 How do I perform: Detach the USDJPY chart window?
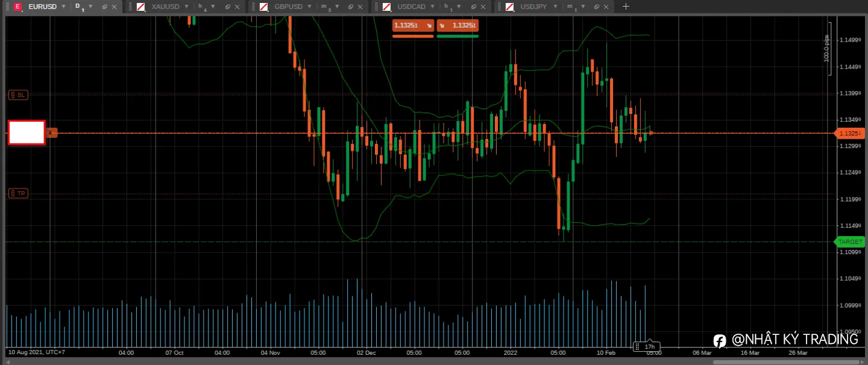pyautogui.click(x=596, y=7)
